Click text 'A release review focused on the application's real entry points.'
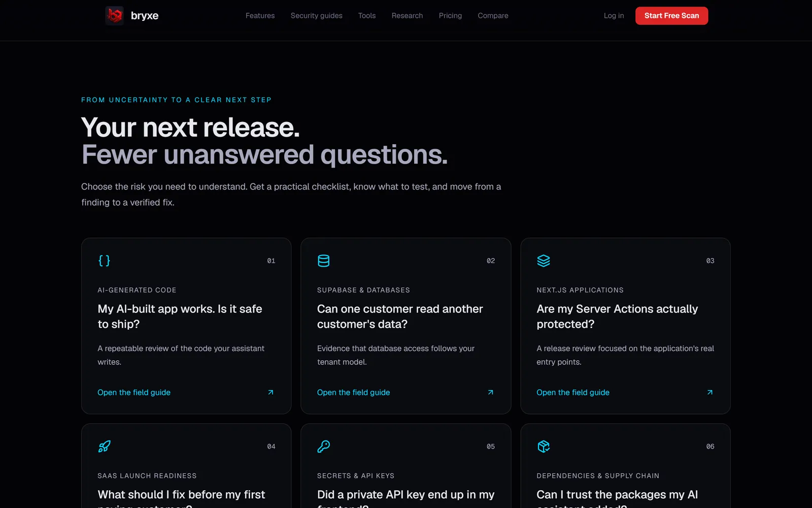Viewport: 812px width, 508px height. (x=625, y=355)
